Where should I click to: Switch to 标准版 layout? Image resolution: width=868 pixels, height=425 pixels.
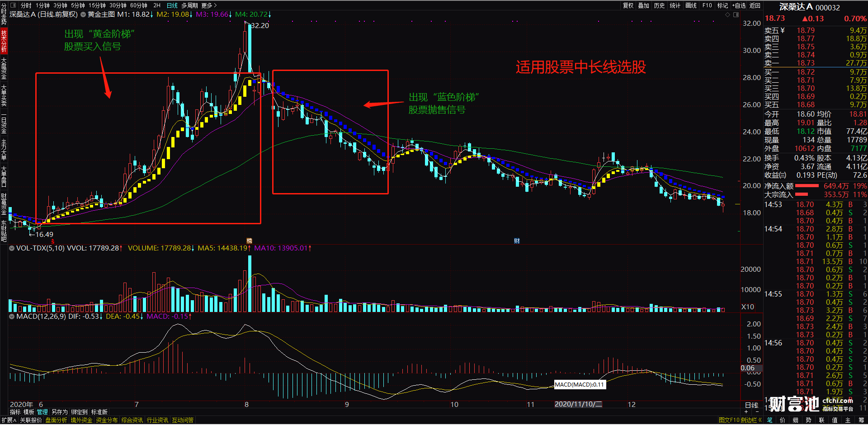point(99,412)
